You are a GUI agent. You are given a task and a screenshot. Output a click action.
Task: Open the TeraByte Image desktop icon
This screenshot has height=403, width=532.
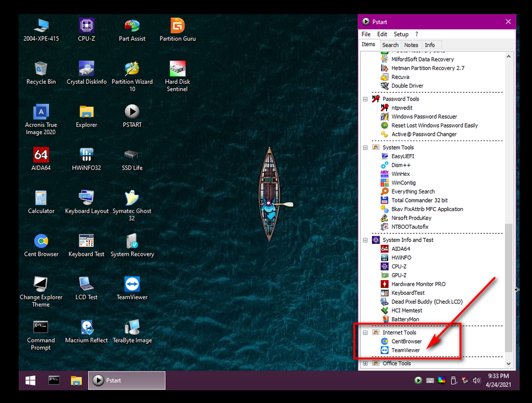(x=132, y=331)
